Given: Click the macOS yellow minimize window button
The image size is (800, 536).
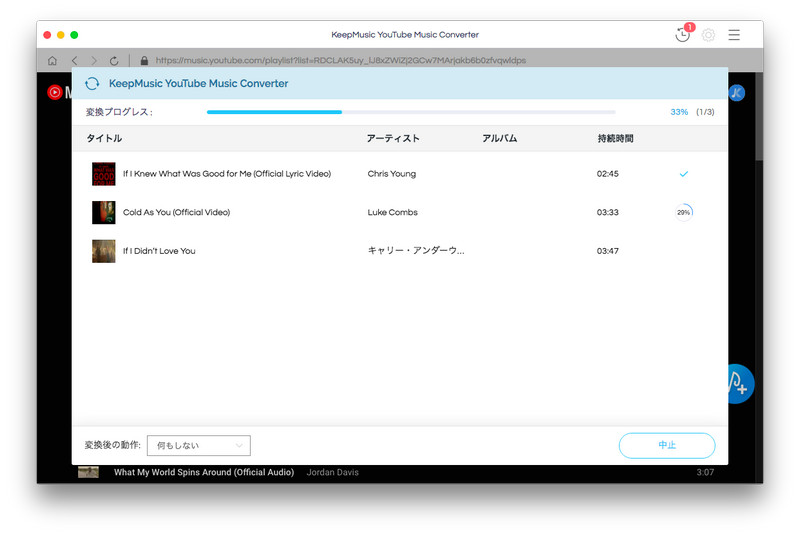Looking at the screenshot, I should click(61, 35).
